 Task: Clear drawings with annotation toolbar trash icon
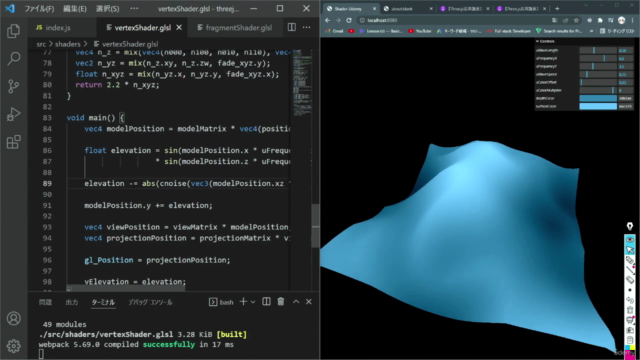(x=630, y=310)
